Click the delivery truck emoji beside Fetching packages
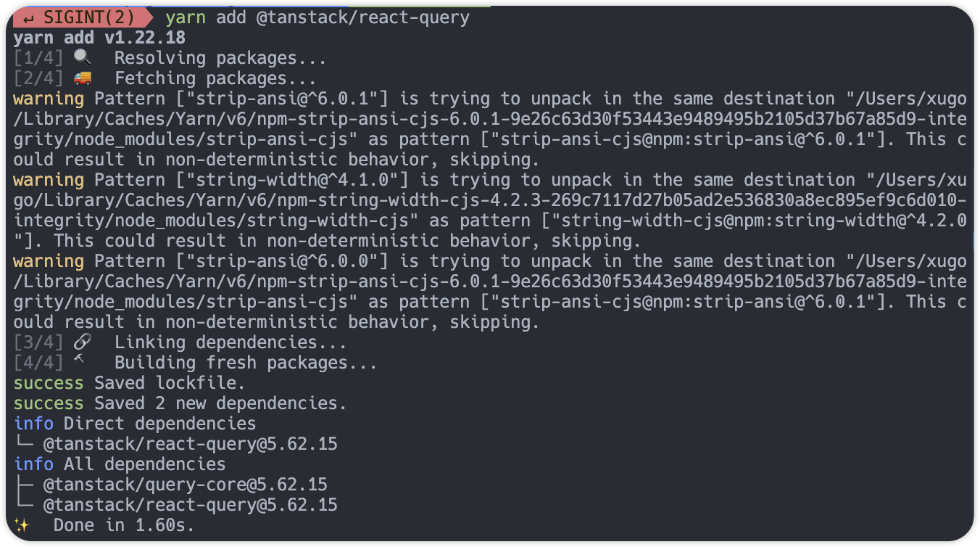 coord(83,78)
